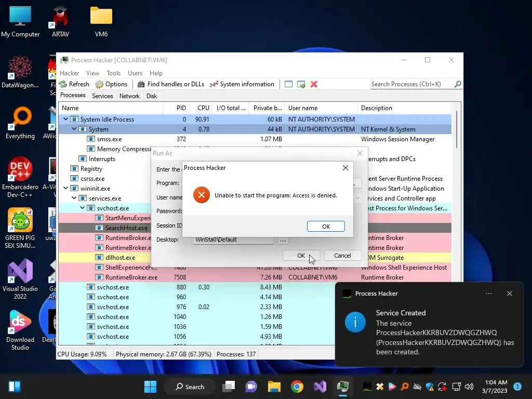Open the Tools menu
Image resolution: width=532 pixels, height=399 pixels.
click(x=113, y=73)
